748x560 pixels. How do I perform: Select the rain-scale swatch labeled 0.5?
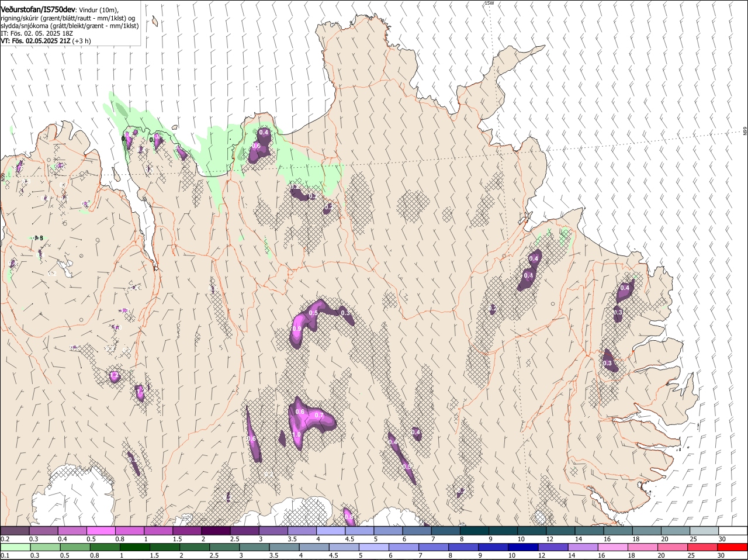pos(75,547)
